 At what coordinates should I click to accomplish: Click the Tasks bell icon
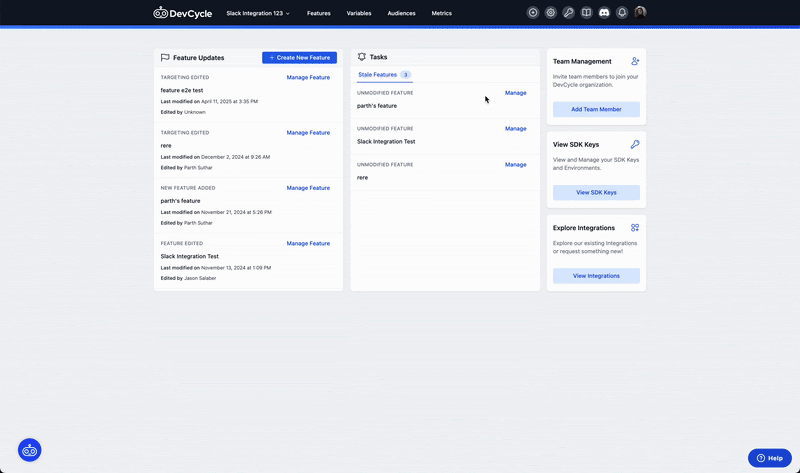pyautogui.click(x=362, y=57)
